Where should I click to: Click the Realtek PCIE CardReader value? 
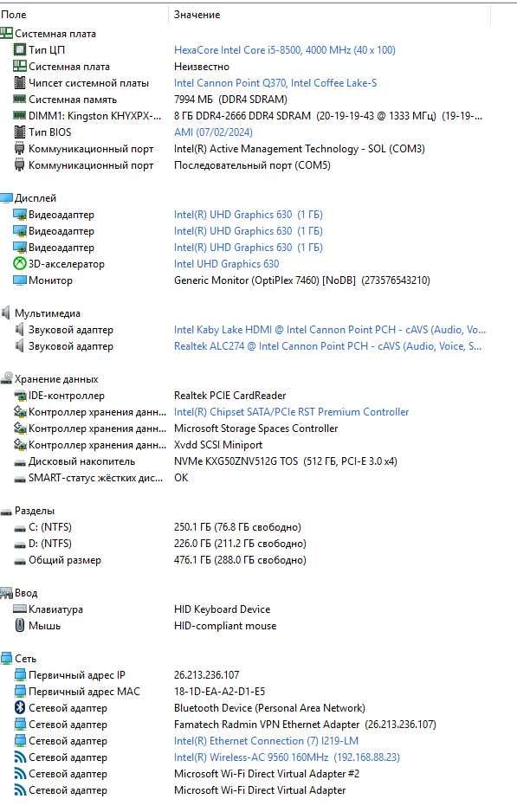coord(229,395)
